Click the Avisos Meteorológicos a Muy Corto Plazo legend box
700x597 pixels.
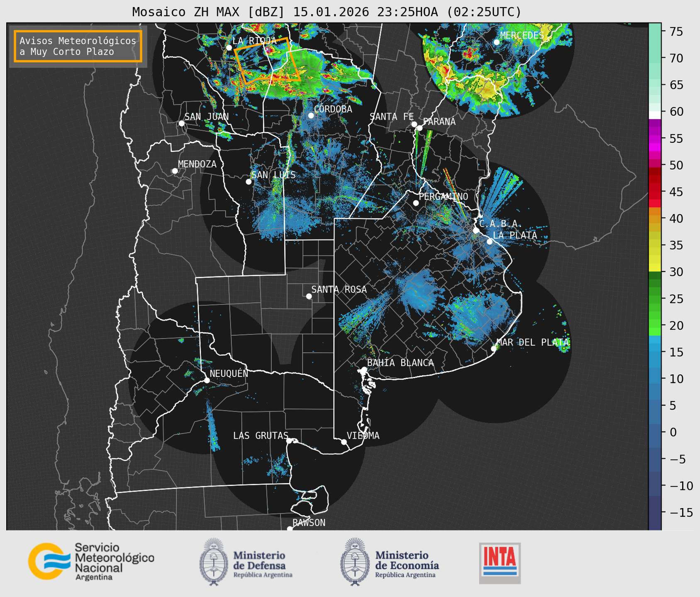click(x=78, y=46)
